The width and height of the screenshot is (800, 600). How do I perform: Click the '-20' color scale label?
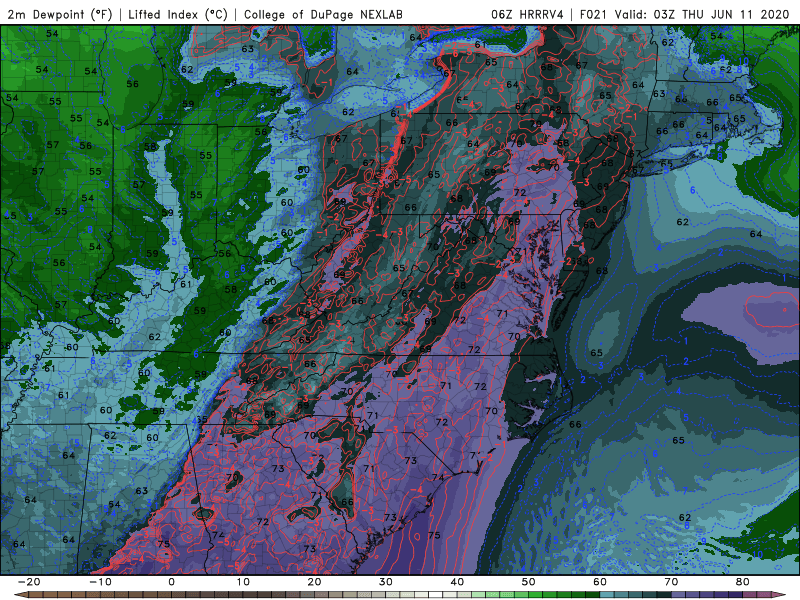point(29,582)
